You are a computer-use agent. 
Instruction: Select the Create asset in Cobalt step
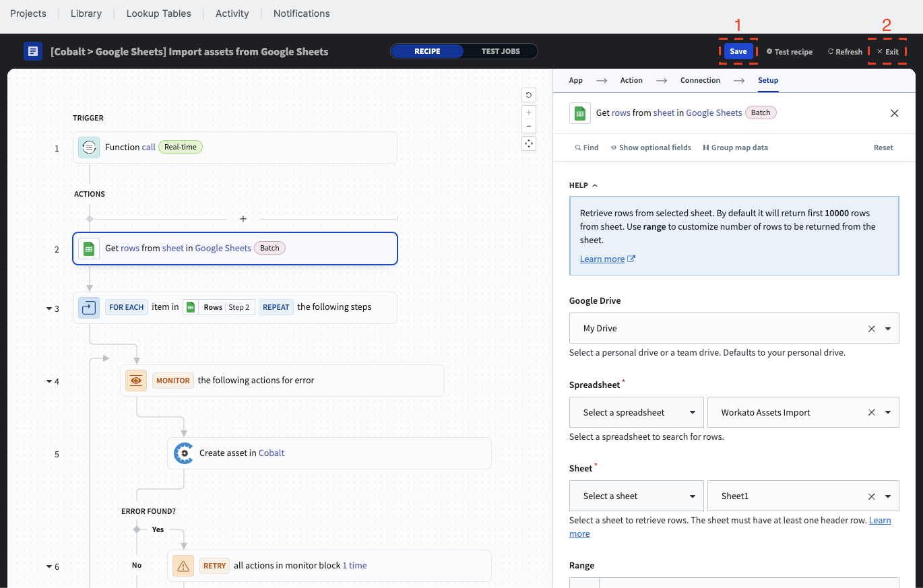click(x=329, y=453)
